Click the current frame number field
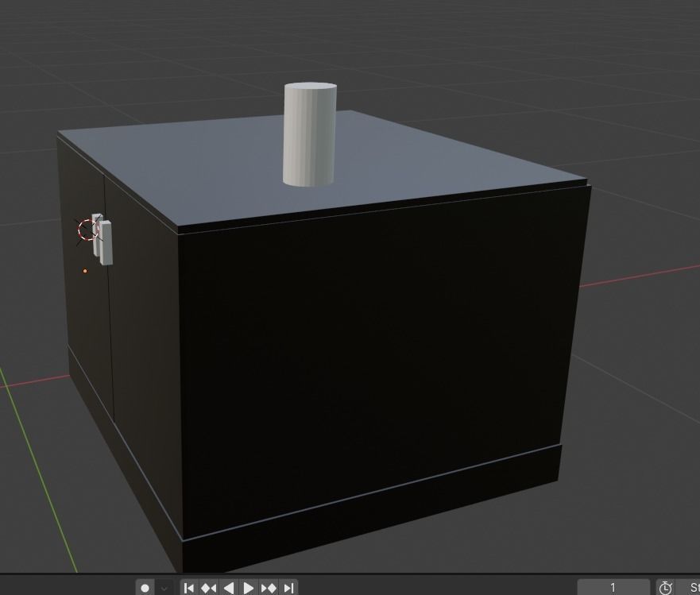700x595 pixels. 613,587
